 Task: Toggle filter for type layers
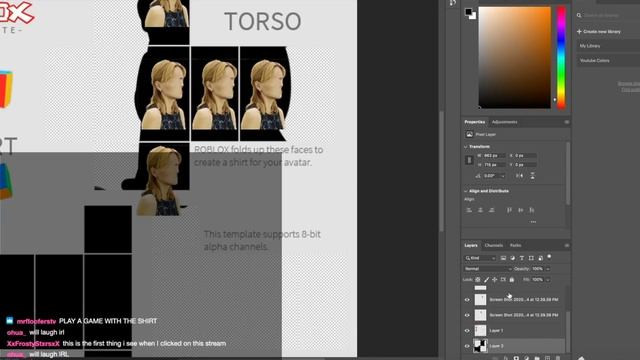(522, 258)
